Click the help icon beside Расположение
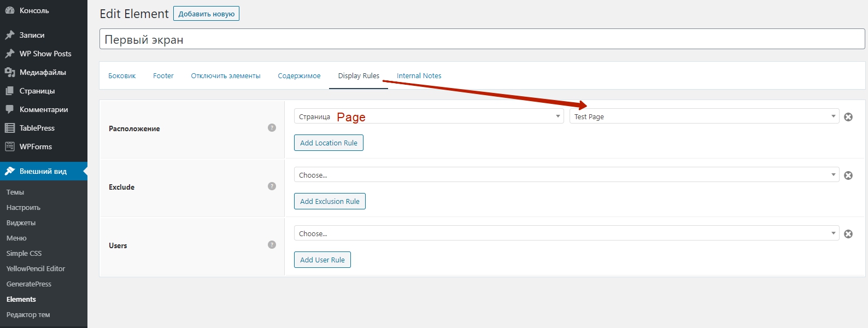868x328 pixels. [x=272, y=128]
